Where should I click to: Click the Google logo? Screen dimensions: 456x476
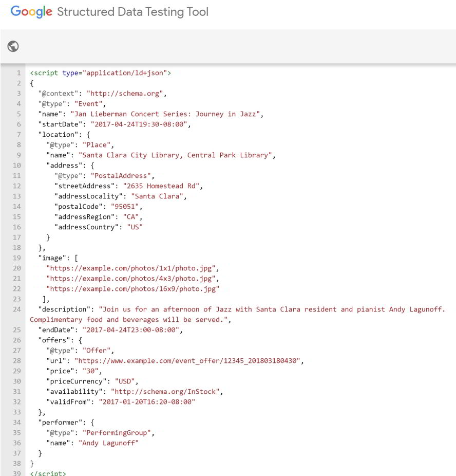31,12
